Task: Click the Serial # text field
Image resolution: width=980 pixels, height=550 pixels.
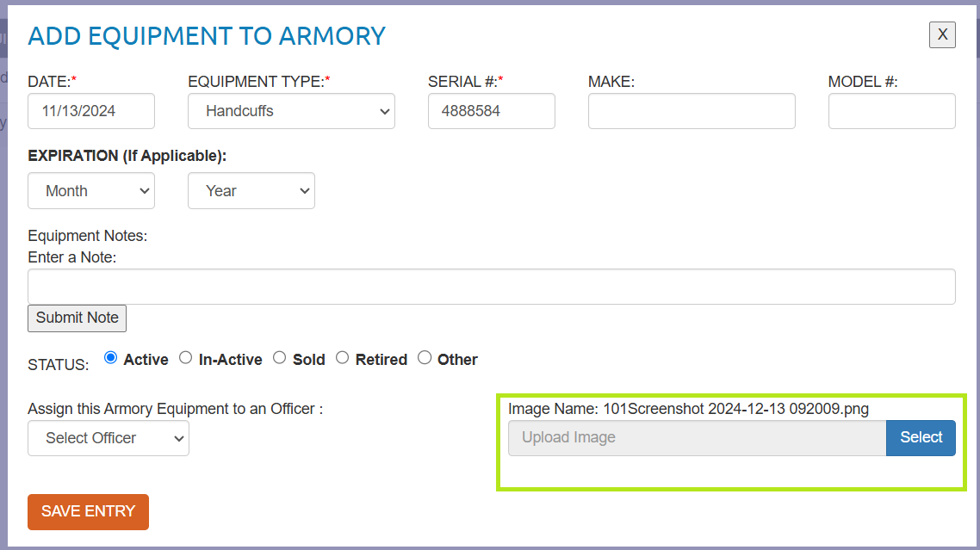Action: tap(491, 111)
